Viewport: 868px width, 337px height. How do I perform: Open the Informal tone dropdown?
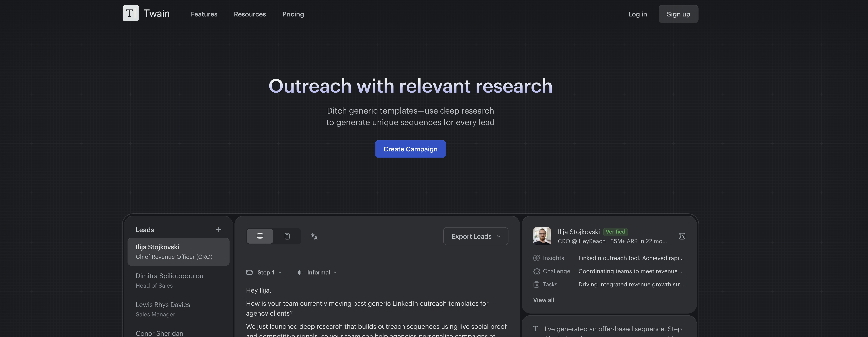(335, 272)
